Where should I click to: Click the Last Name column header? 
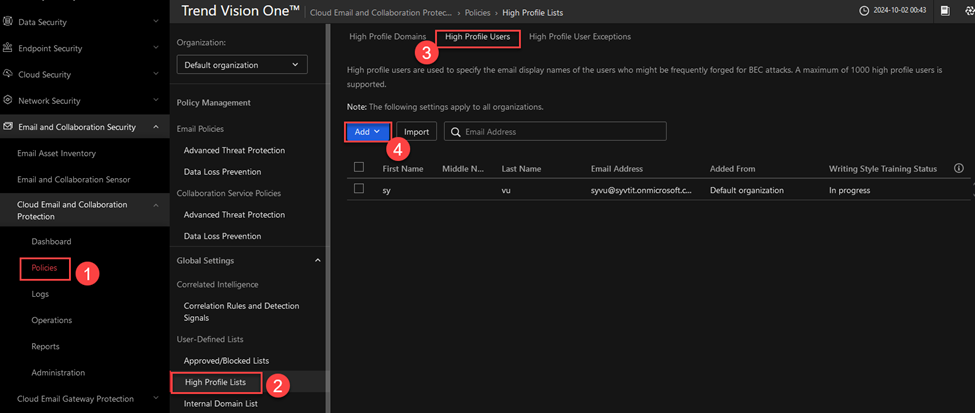[521, 169]
